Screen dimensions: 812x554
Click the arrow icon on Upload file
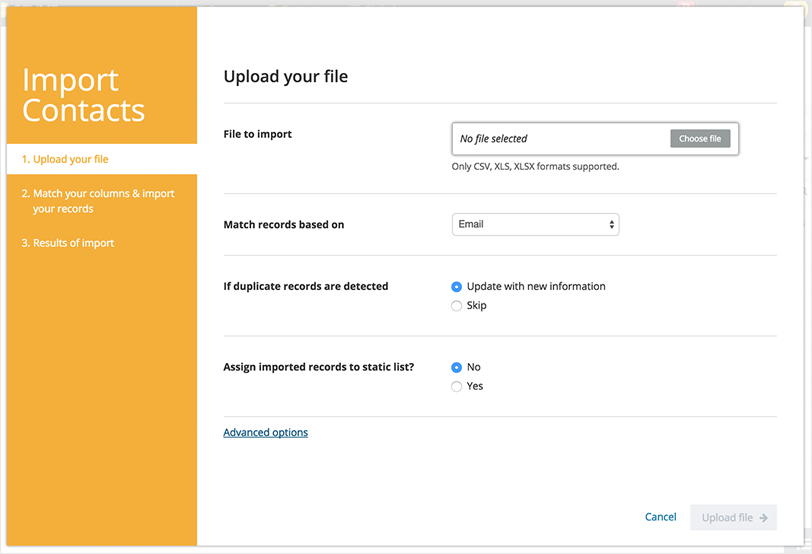(x=764, y=518)
